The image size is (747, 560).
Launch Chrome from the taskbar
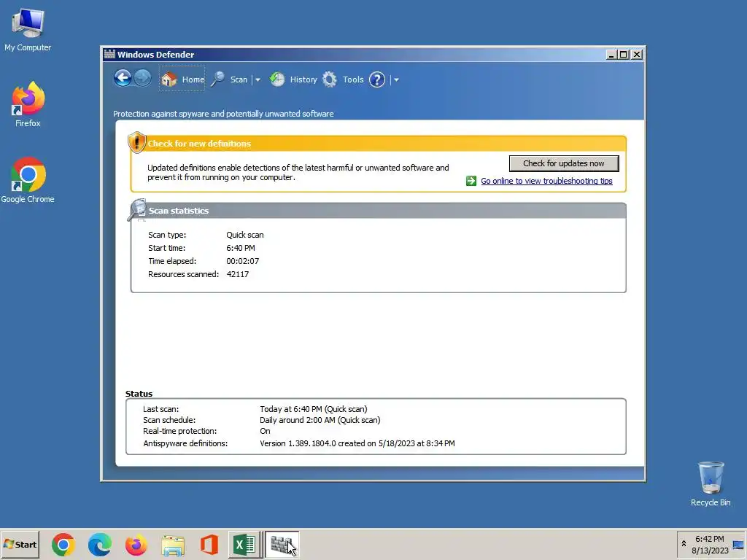(63, 544)
